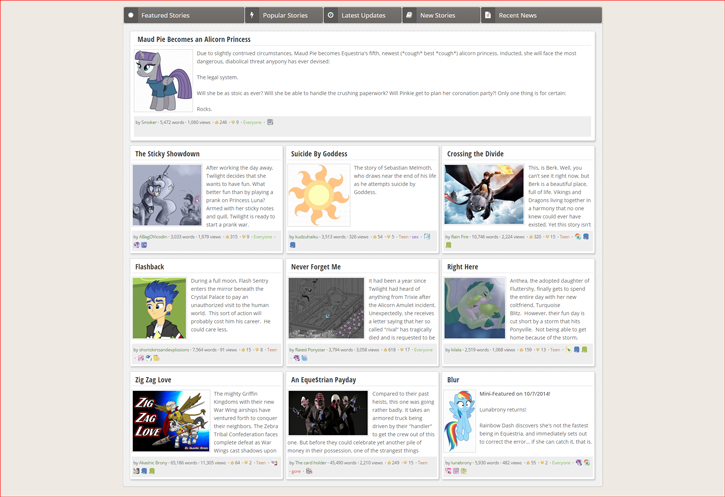Click the thumbs-down icon for Maud Pie story
This screenshot has width=725, height=497.
point(233,123)
